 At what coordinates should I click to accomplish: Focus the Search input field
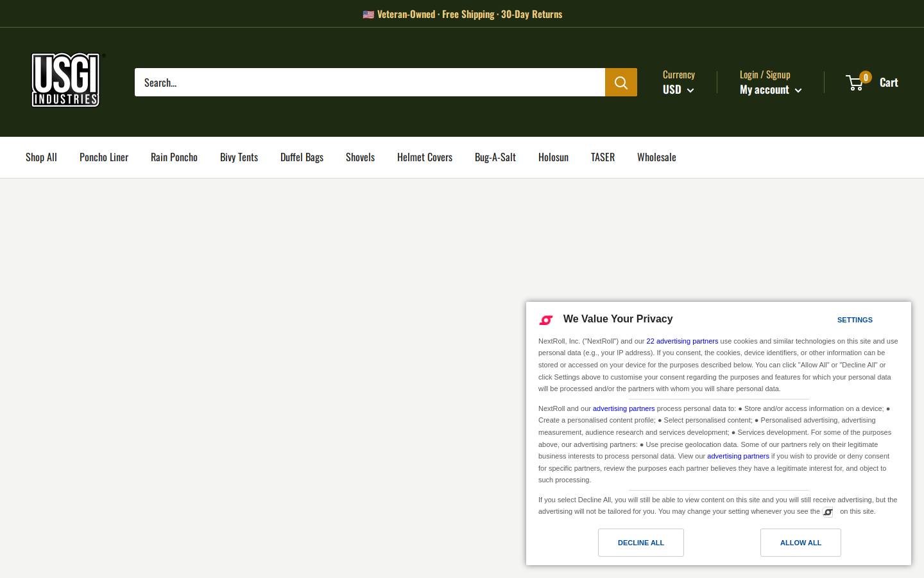(370, 82)
